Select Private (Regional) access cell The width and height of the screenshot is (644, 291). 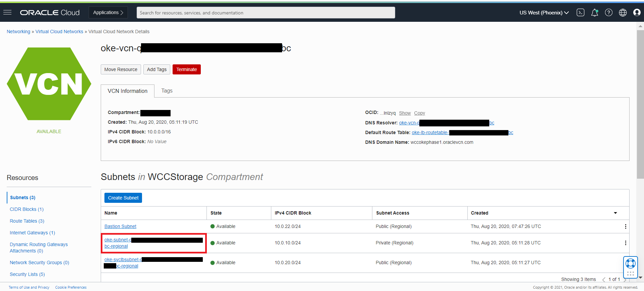(x=395, y=243)
